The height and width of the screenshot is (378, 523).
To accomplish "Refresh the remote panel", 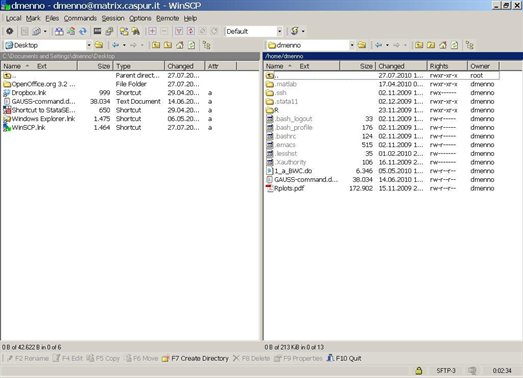I will [x=454, y=45].
